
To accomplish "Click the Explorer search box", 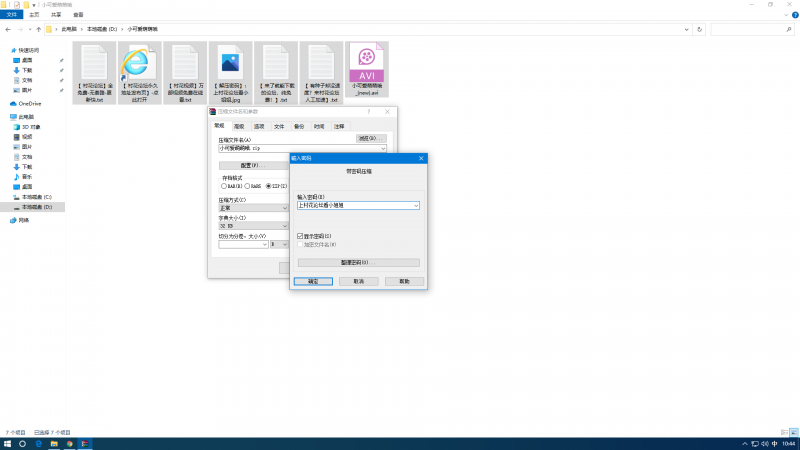I will pyautogui.click(x=750, y=30).
